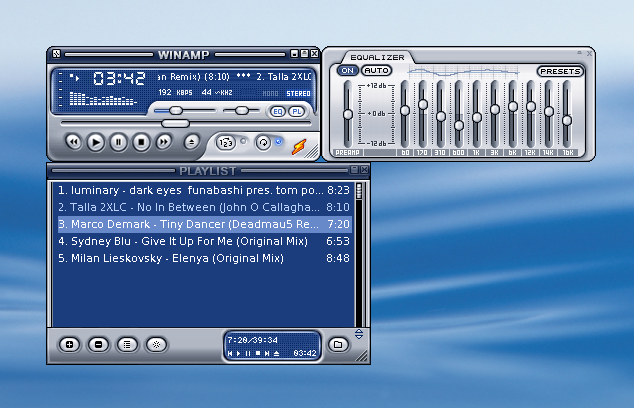Click the 600 Hz equalizer band slider
Screen dimensions: 634x408
pos(459,114)
